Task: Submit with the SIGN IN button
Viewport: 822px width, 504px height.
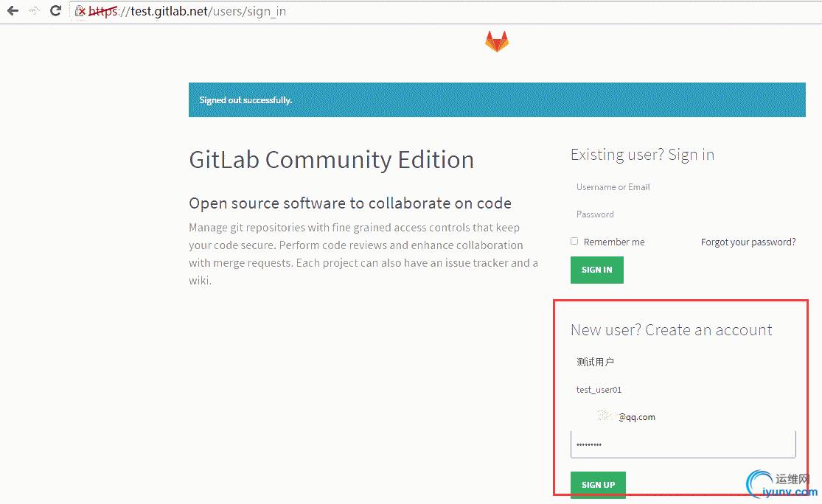Action: click(x=597, y=270)
